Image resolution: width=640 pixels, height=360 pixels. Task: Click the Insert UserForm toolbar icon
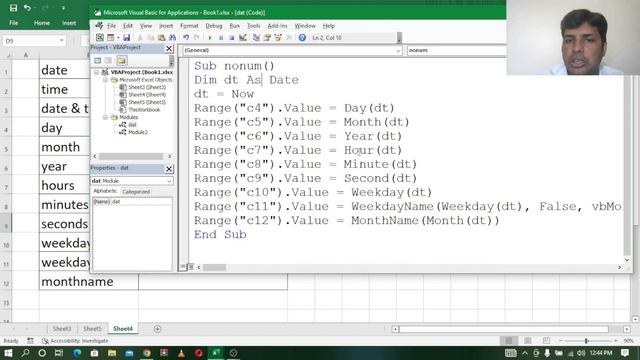[x=110, y=38]
